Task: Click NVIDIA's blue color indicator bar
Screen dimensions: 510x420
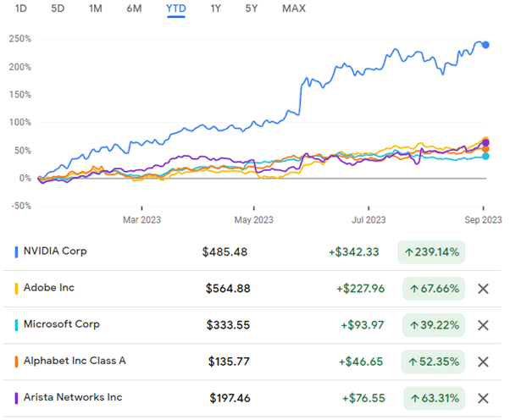Action: 16,252
